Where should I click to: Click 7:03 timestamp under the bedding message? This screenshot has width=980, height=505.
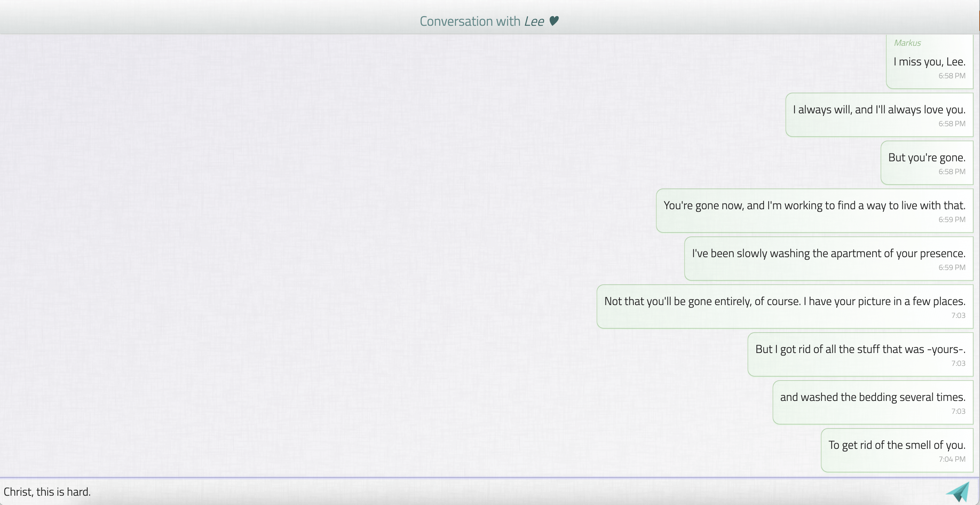pyautogui.click(x=958, y=411)
